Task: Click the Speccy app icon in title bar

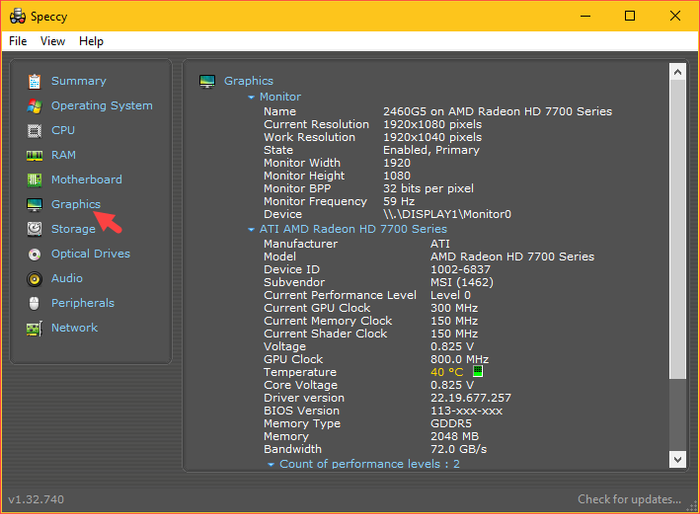Action: point(18,16)
